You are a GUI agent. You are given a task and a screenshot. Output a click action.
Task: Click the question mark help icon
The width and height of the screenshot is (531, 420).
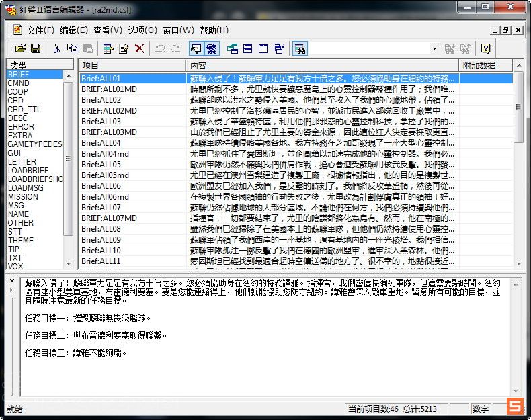click(x=485, y=48)
